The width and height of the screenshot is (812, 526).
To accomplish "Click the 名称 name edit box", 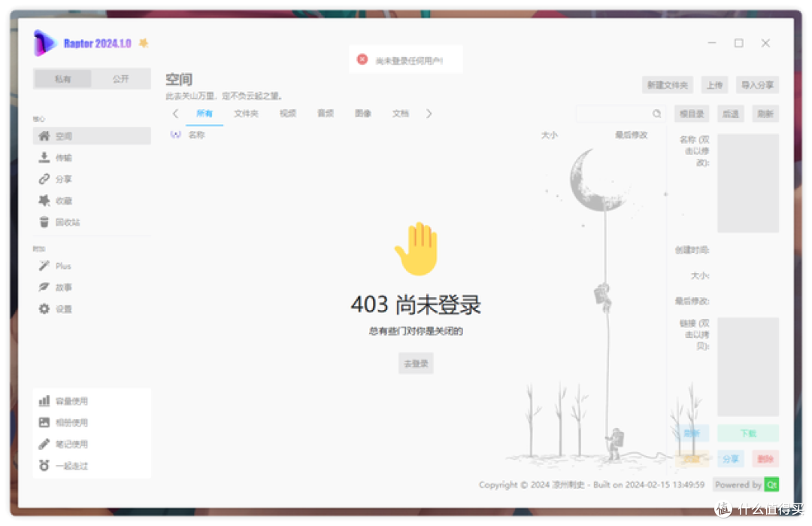I will [748, 183].
